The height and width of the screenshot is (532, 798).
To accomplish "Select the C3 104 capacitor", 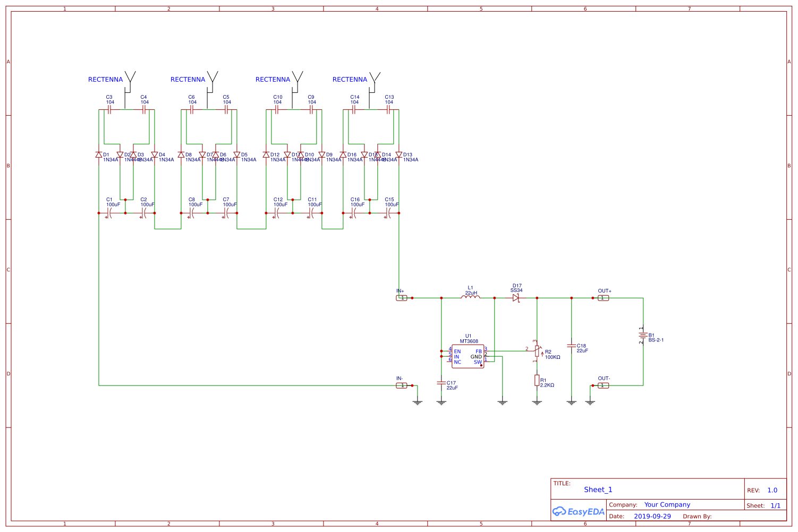I will point(109,109).
